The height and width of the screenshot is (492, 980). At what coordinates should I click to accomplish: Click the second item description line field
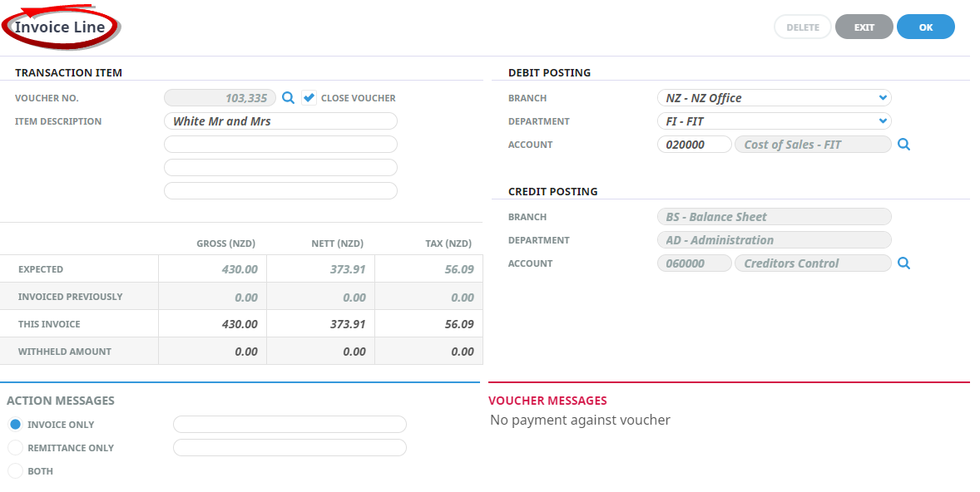point(280,145)
